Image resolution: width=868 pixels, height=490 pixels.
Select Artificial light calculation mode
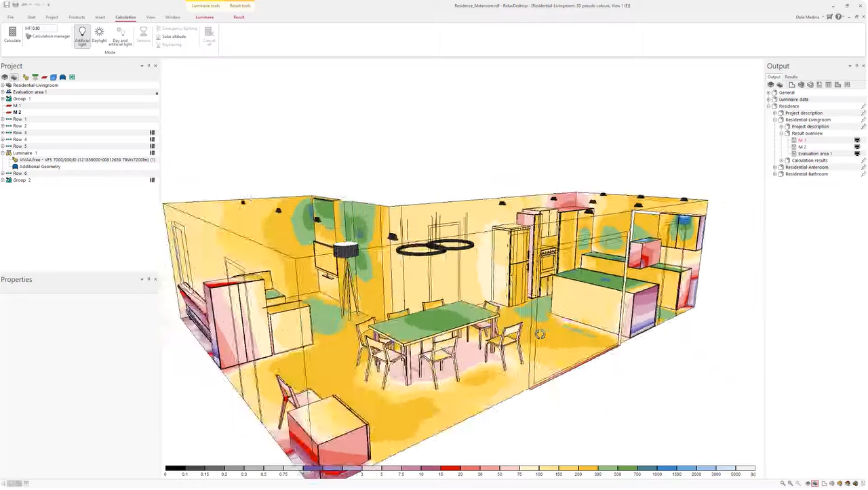coord(82,35)
